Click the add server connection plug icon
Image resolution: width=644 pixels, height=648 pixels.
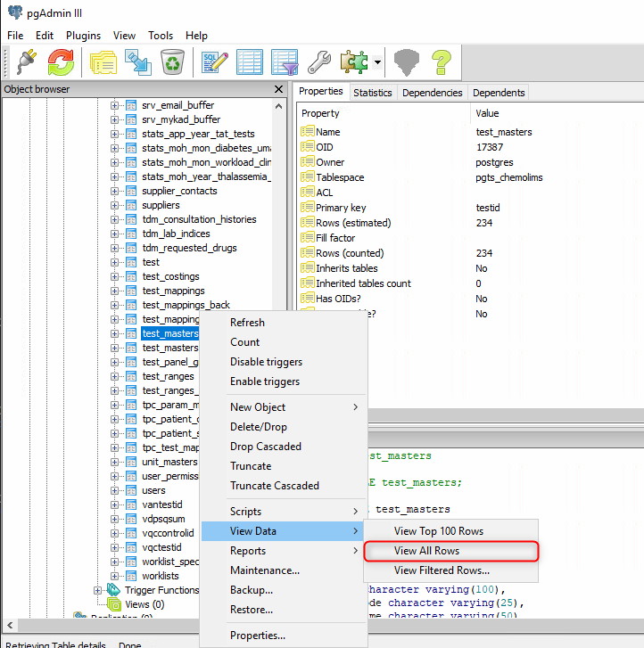click(25, 62)
